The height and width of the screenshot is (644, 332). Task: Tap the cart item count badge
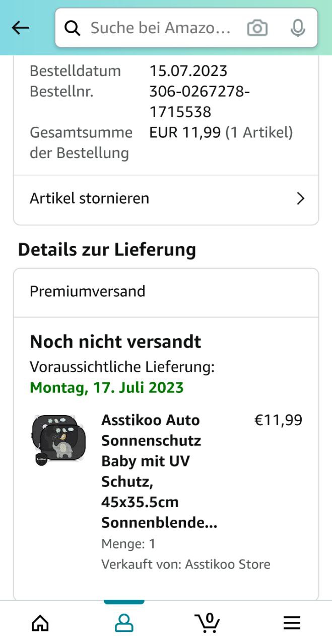click(210, 618)
